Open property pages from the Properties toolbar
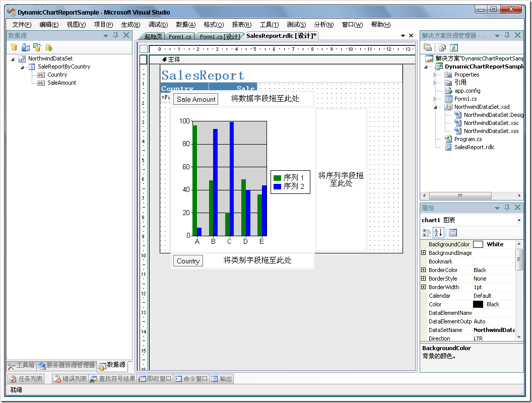 [453, 232]
